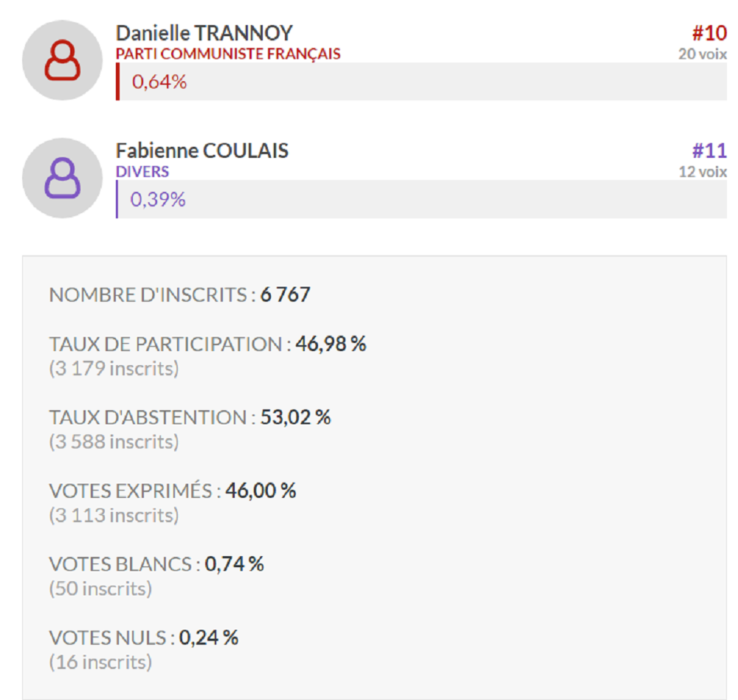Click the red 0,64% result bar
The width and height of the screenshot is (738, 700).
[421, 81]
